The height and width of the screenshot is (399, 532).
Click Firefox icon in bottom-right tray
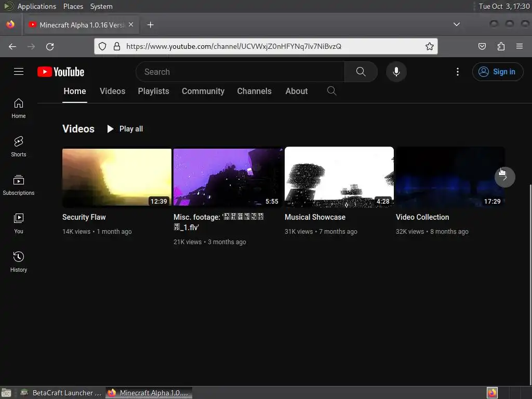492,393
